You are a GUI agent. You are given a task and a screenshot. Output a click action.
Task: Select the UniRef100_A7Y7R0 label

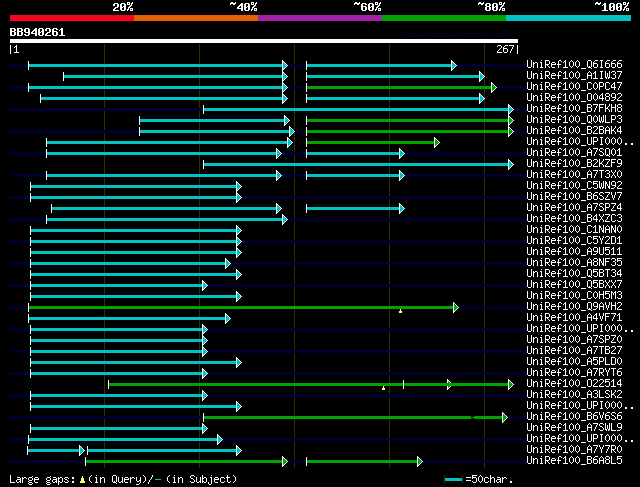574,450
